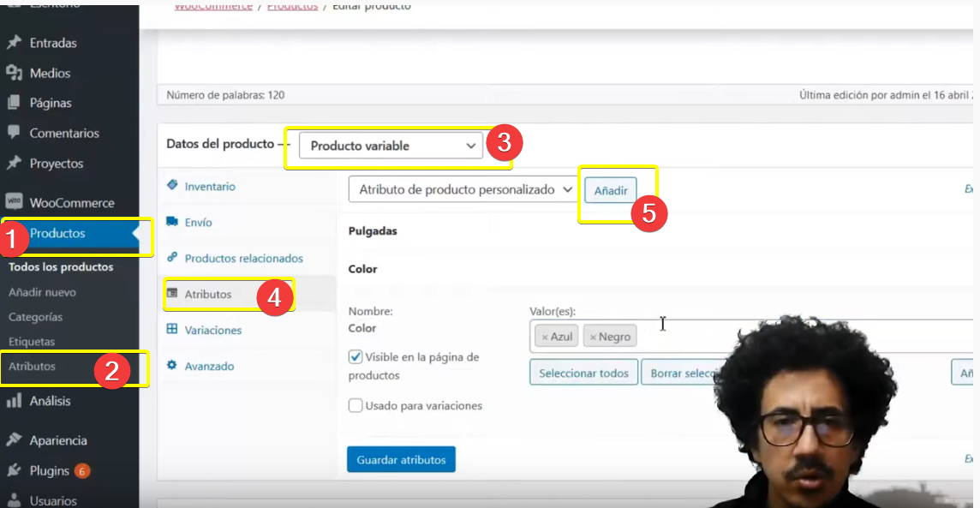Remove the Negro value tag
The image size is (980, 508).
pyautogui.click(x=593, y=337)
